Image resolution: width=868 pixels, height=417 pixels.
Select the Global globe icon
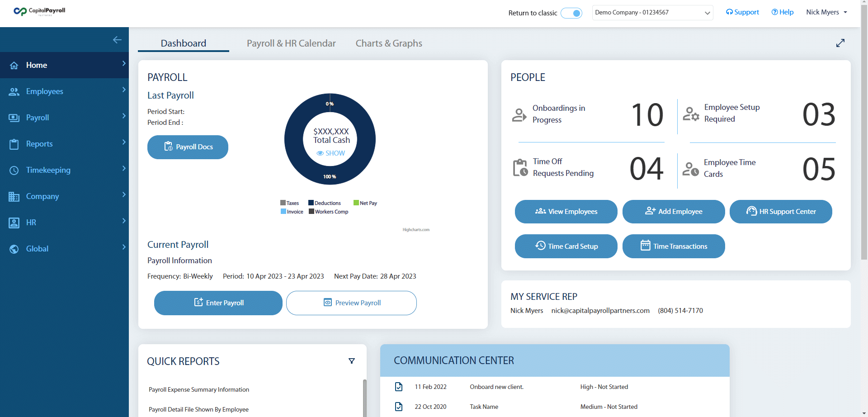(x=14, y=248)
